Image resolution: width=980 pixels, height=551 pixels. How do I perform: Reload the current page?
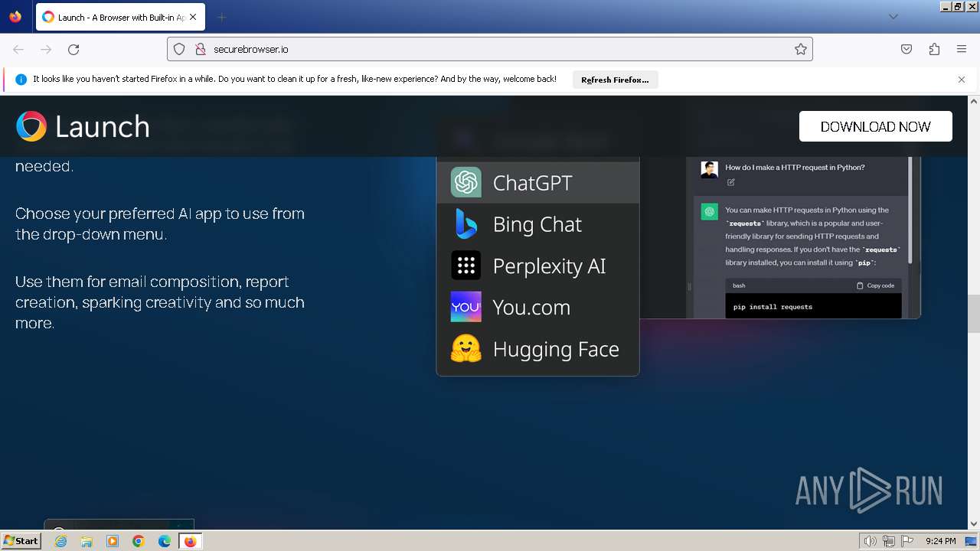point(73,49)
